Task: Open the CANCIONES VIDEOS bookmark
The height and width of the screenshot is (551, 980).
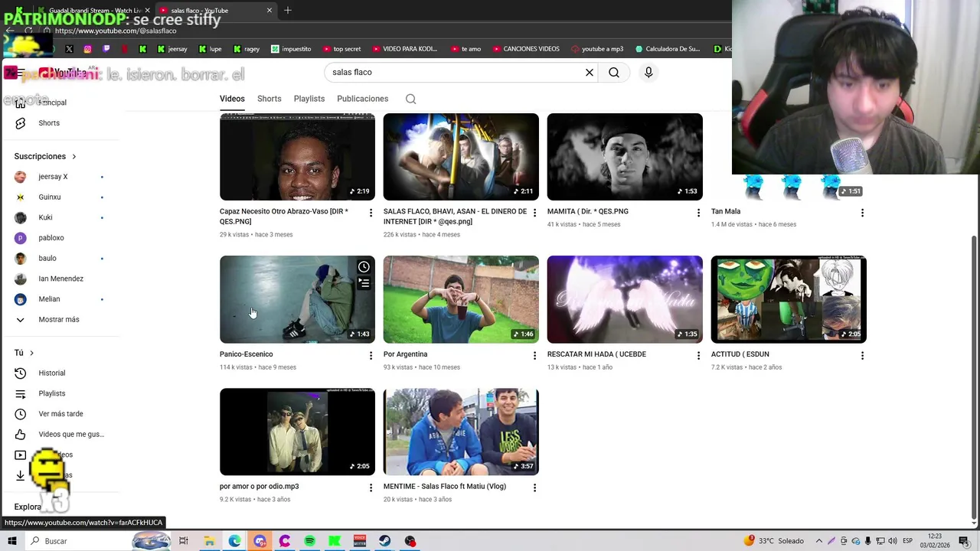Action: pos(525,49)
